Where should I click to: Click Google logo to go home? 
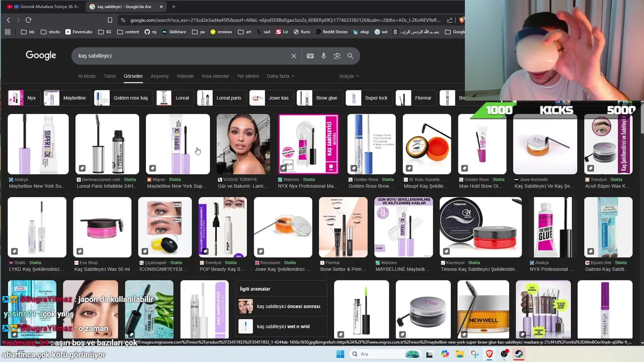[41, 55]
